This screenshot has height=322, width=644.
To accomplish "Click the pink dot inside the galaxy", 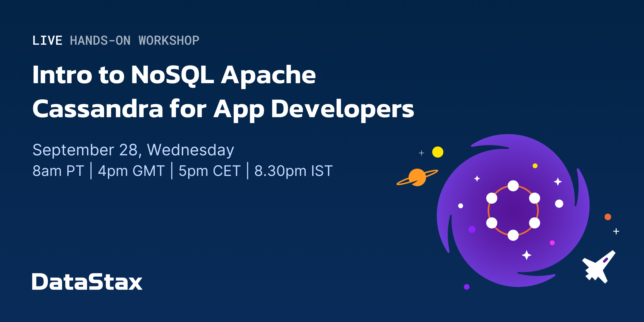I will [552, 243].
